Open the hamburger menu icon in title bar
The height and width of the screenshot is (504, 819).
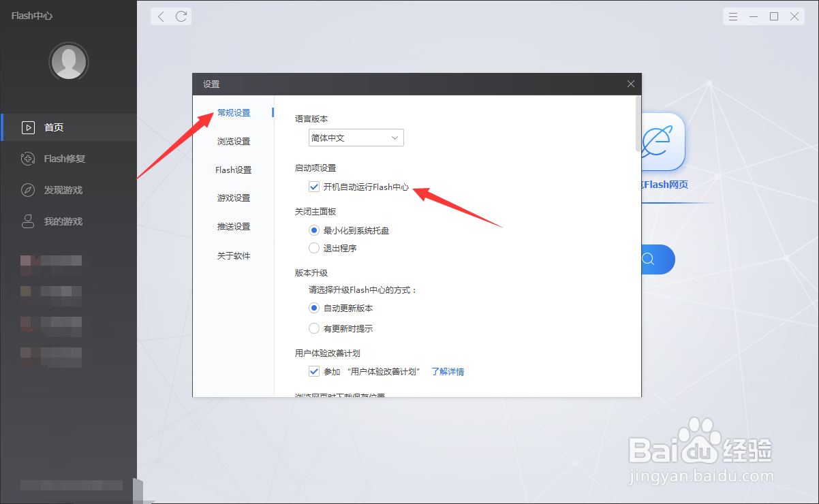[x=733, y=16]
